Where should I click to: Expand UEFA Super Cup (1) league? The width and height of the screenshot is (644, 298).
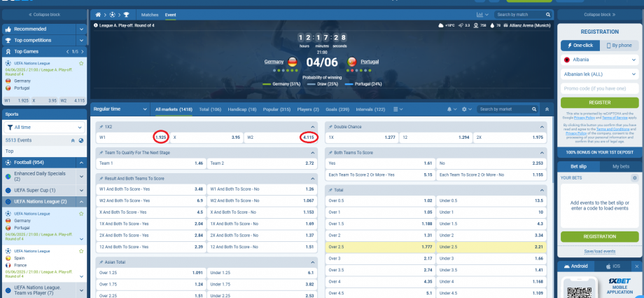click(x=81, y=191)
